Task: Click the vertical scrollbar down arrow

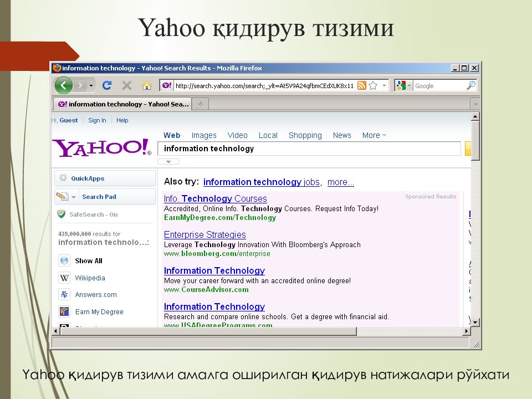Action: coord(475,323)
